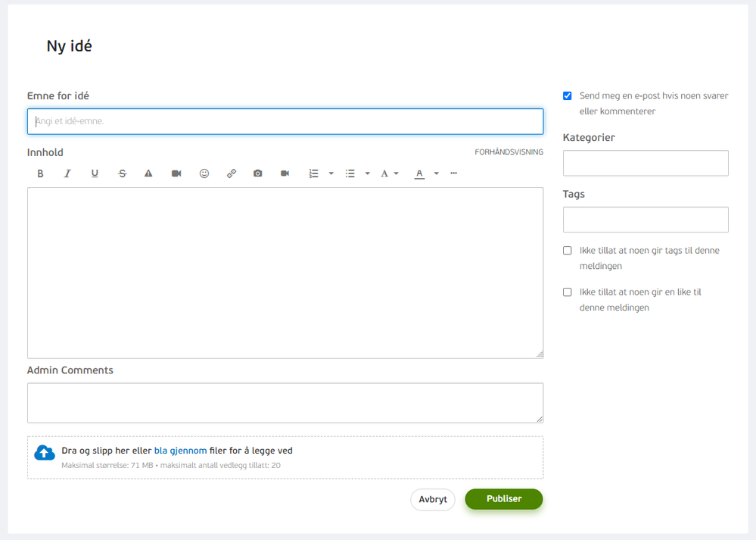The height and width of the screenshot is (540, 756).
Task: Open the numbered list style dropdown arrow
Action: 331,173
